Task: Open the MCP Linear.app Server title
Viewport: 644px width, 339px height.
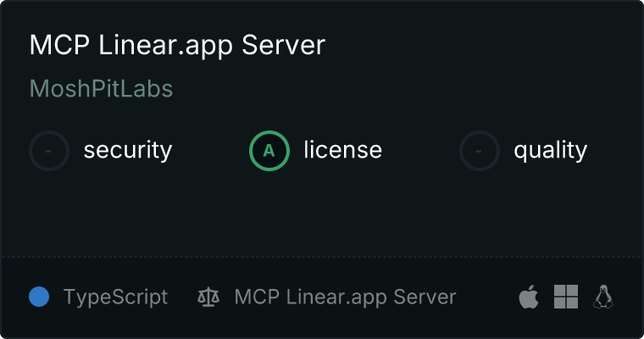Action: pyautogui.click(x=177, y=45)
